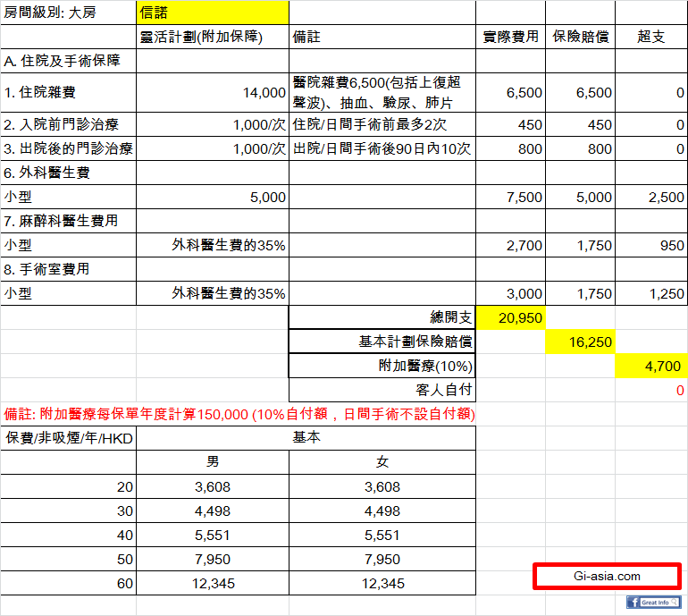This screenshot has width=688, height=616.
Task: Click the 2,500 overspend cell
Action: pyautogui.click(x=651, y=197)
